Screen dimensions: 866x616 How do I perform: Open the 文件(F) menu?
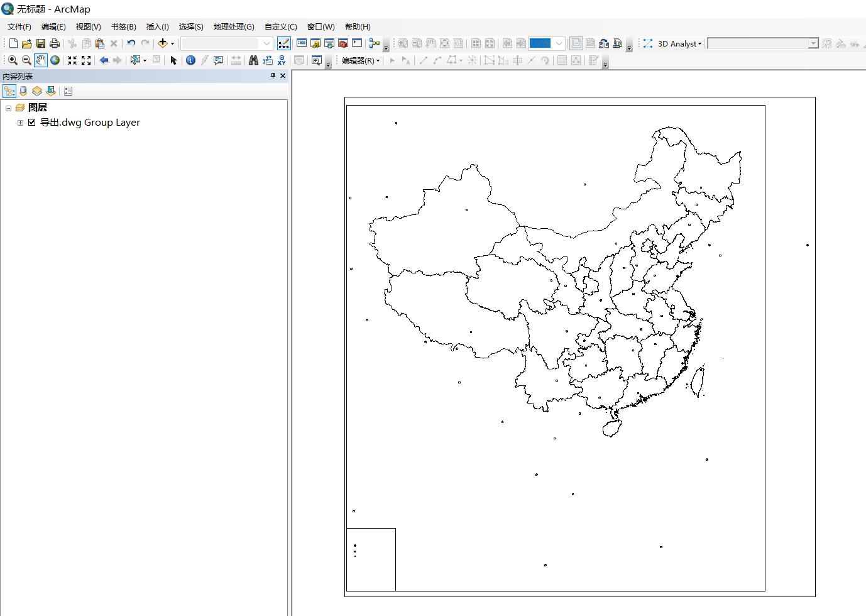click(x=19, y=27)
